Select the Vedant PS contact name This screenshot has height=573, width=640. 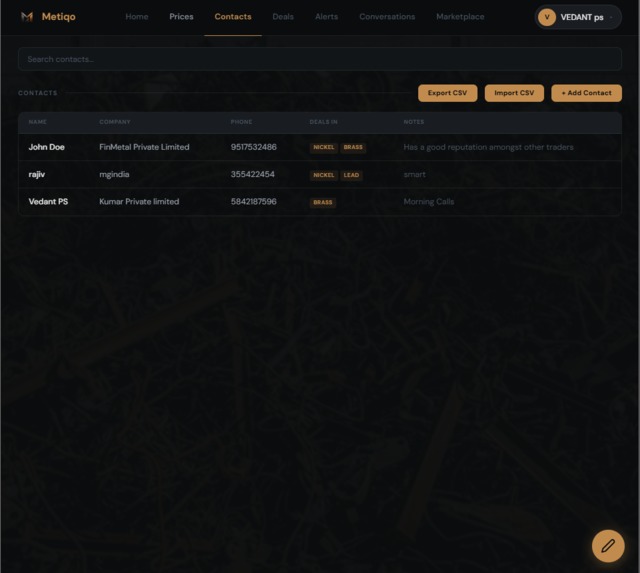click(48, 202)
